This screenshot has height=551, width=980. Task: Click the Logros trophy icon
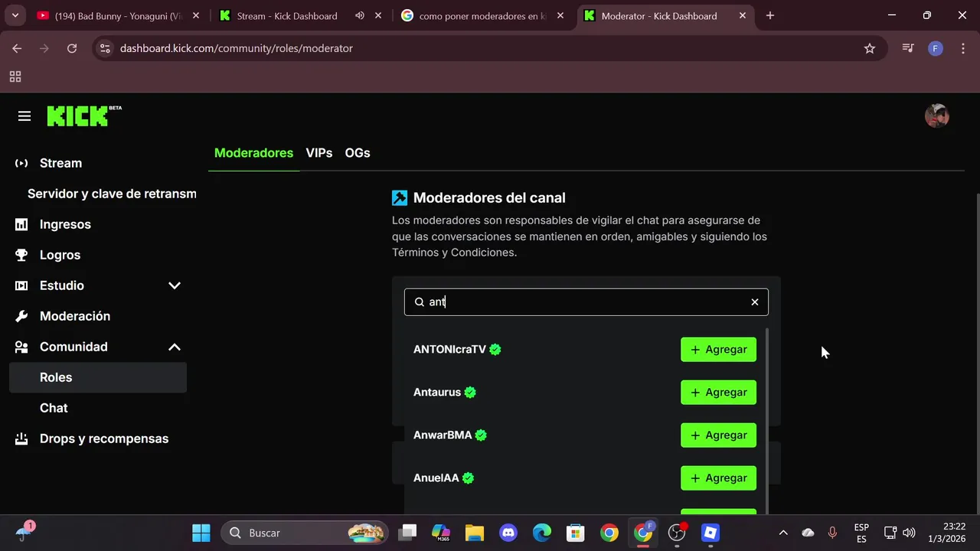(x=21, y=255)
